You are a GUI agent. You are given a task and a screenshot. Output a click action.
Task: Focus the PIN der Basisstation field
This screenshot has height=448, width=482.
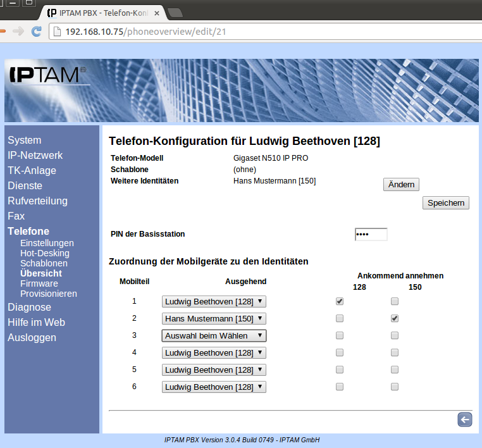point(371,235)
